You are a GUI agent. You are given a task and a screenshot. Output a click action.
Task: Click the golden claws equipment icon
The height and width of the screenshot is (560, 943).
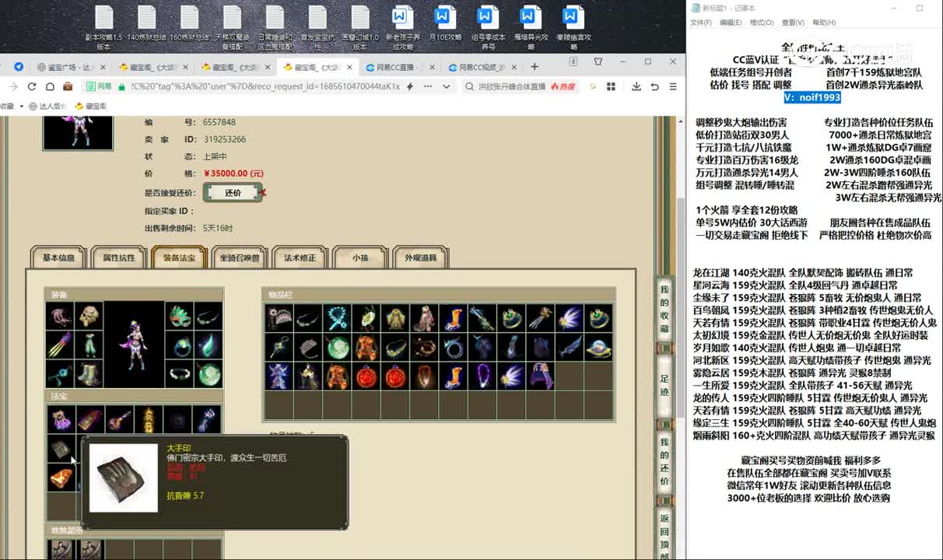point(60,345)
